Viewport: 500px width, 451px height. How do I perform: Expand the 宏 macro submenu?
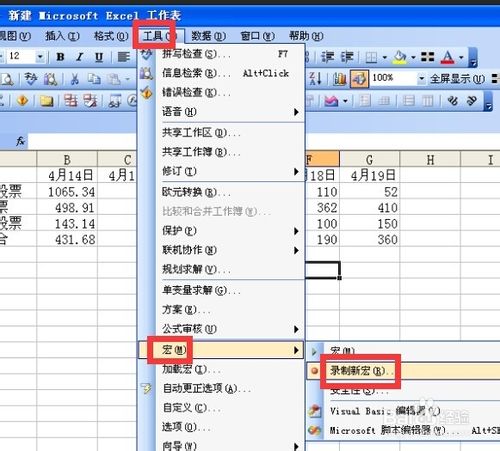(x=221, y=350)
